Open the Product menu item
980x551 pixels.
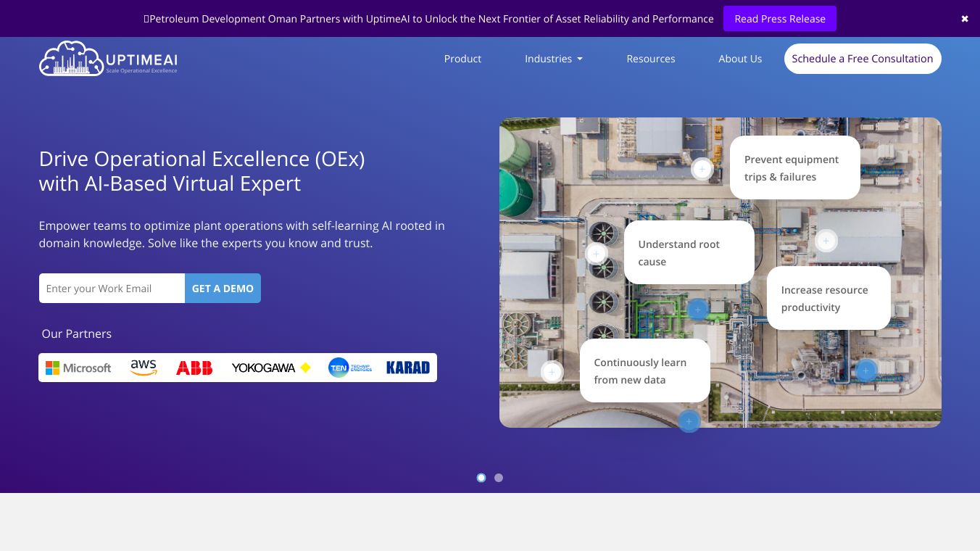462,59
